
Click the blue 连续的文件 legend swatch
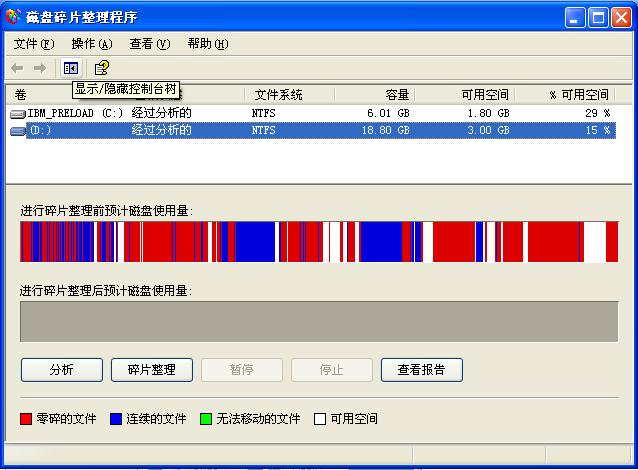(x=116, y=419)
